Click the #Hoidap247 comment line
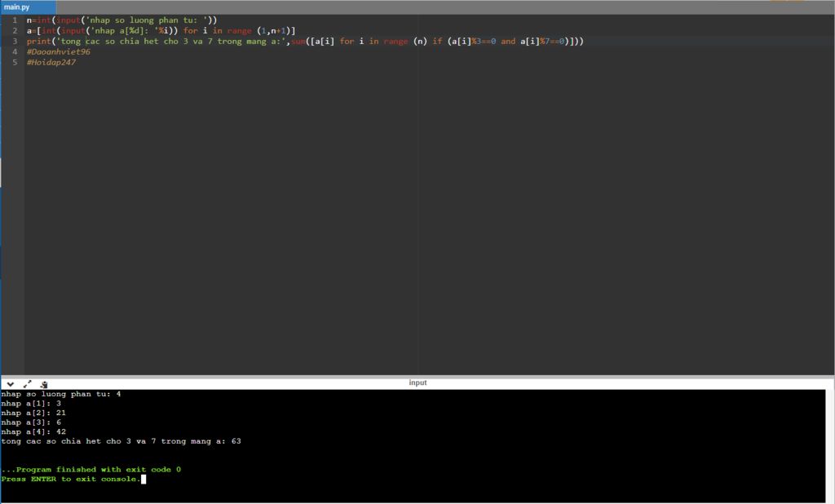 point(51,62)
